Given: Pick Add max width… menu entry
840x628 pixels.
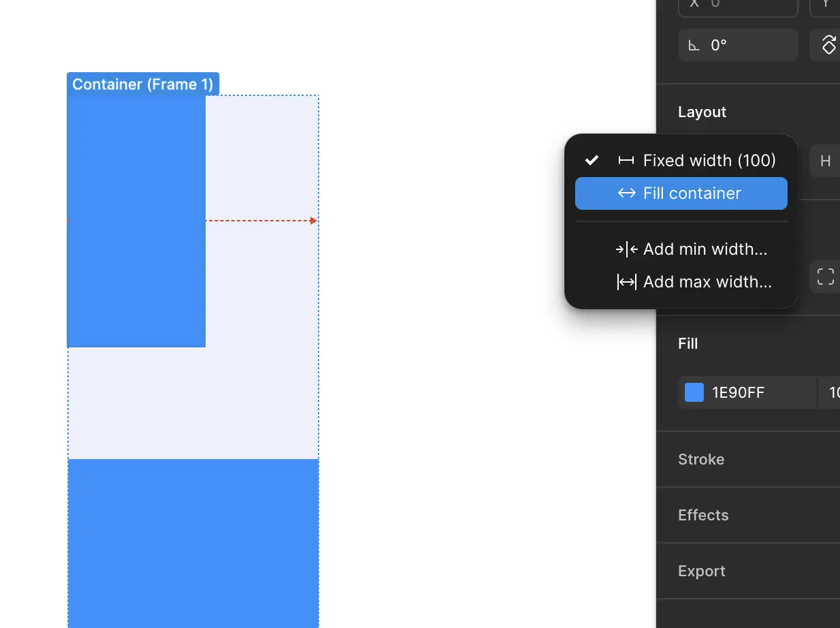Looking at the screenshot, I should 707,282.
